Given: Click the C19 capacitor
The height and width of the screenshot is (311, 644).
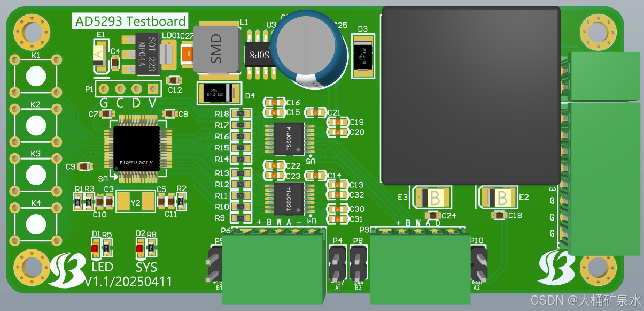Looking at the screenshot, I should coord(338,122).
